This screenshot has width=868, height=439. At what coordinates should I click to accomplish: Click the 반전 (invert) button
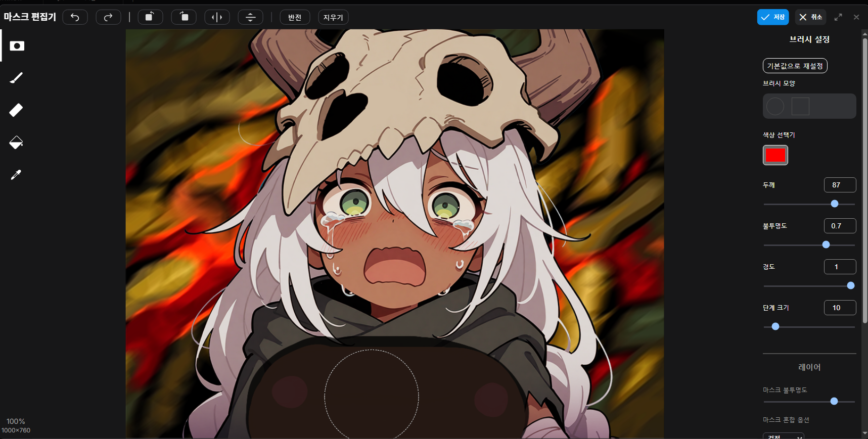tap(295, 17)
